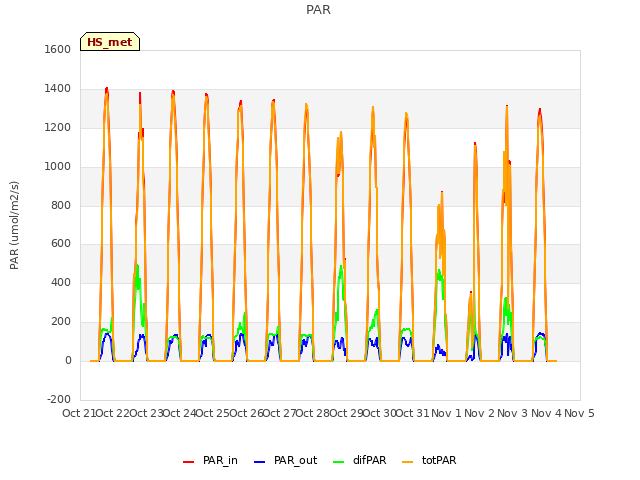The image size is (640, 480).
Task: Click the -200 y-axis tick label
Action: (x=59, y=399)
